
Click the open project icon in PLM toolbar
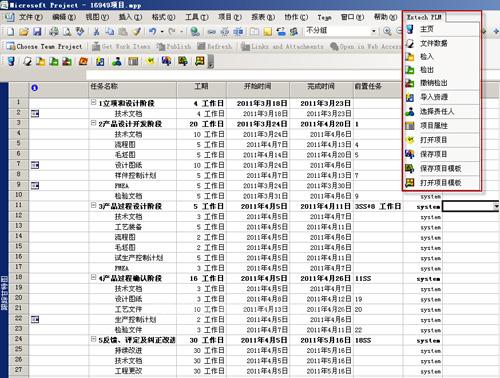click(x=150, y=61)
